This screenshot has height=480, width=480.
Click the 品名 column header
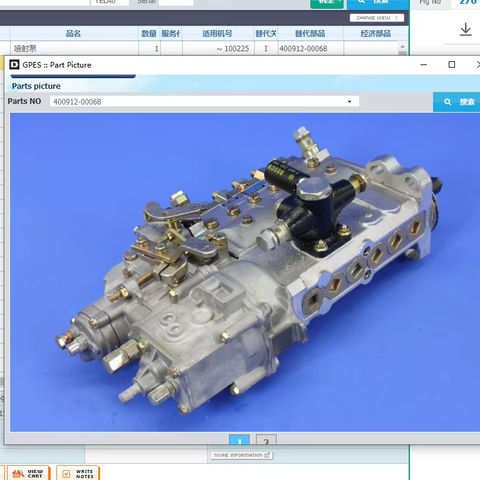pyautogui.click(x=74, y=34)
